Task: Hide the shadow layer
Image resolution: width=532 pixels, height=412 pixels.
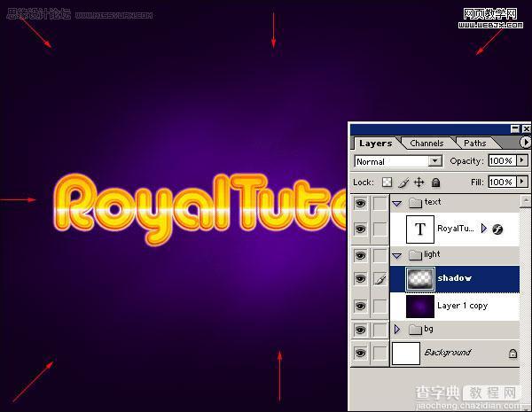Action: (360, 279)
